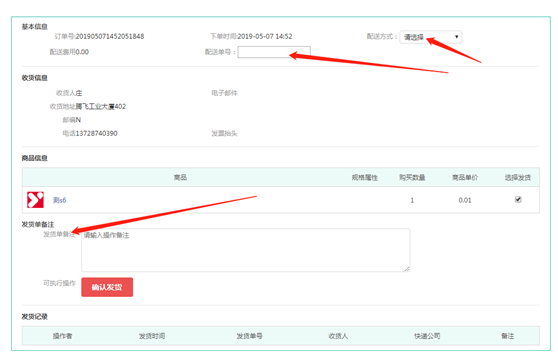Click the 商品单价 column header
Viewport: 558px width, 363px height.
pos(465,177)
